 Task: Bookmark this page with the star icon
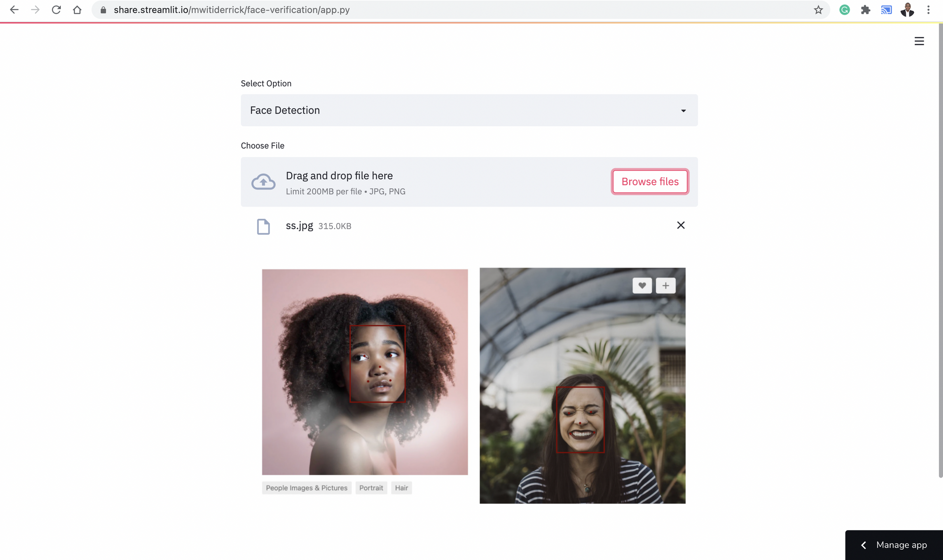818,10
